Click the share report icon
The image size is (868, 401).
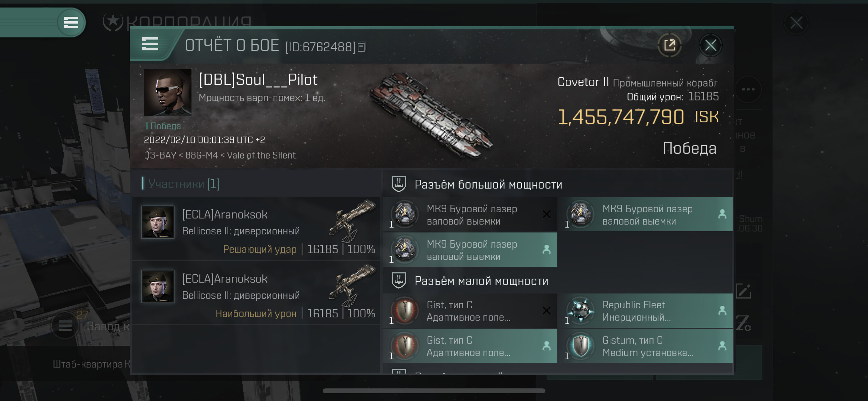[x=669, y=45]
